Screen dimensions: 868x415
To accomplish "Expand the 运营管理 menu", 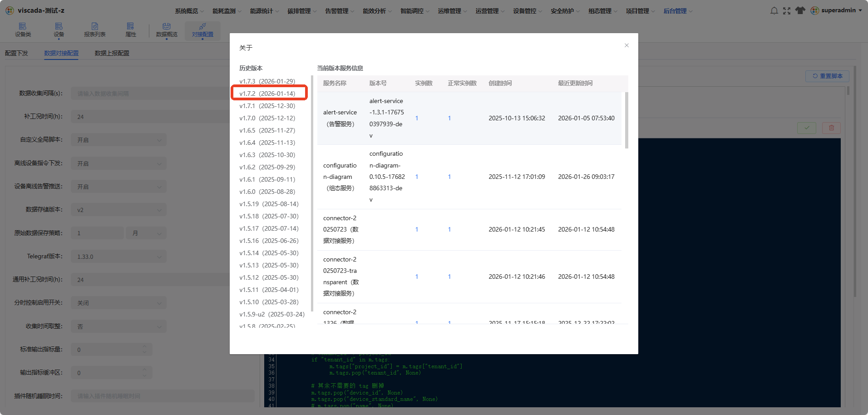I will pyautogui.click(x=490, y=11).
